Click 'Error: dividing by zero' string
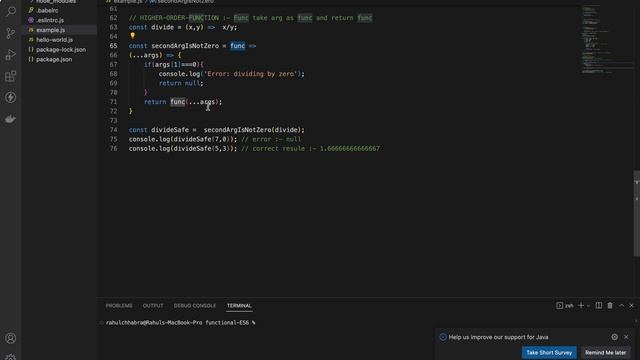Screen dimensions: 640x360 pyautogui.click(x=251, y=74)
